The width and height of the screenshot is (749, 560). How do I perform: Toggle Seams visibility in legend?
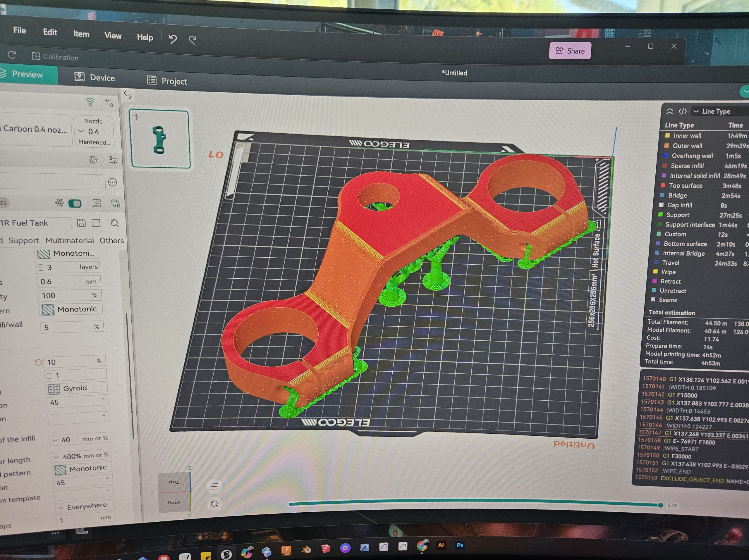(654, 299)
